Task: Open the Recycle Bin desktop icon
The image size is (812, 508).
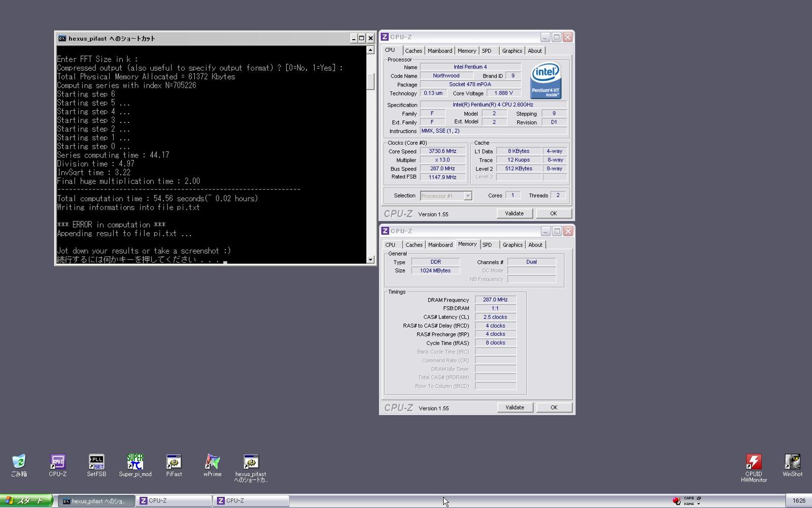Action: click(19, 465)
